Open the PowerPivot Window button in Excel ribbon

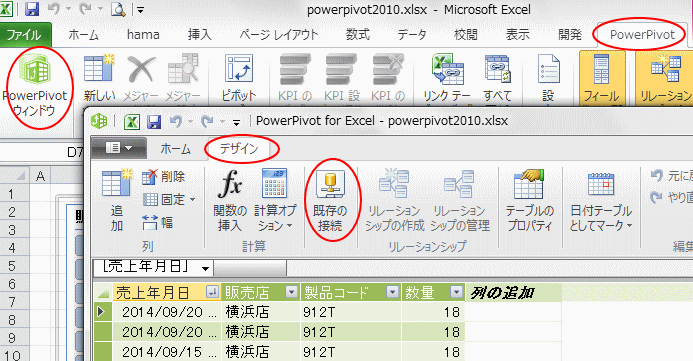pyautogui.click(x=36, y=86)
